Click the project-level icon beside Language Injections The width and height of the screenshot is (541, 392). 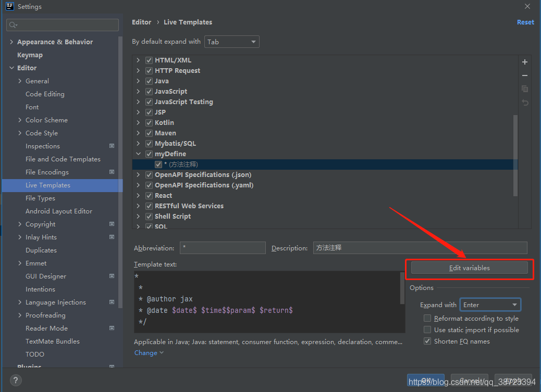112,302
